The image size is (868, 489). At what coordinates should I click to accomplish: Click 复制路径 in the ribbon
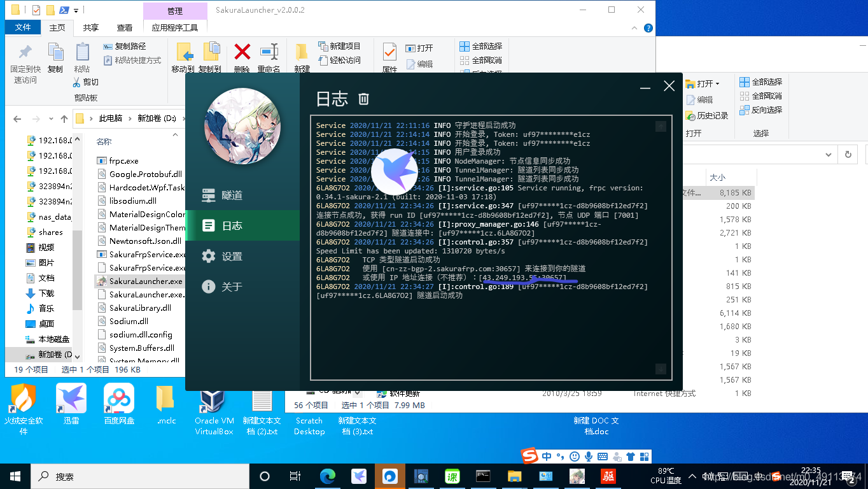click(x=125, y=46)
